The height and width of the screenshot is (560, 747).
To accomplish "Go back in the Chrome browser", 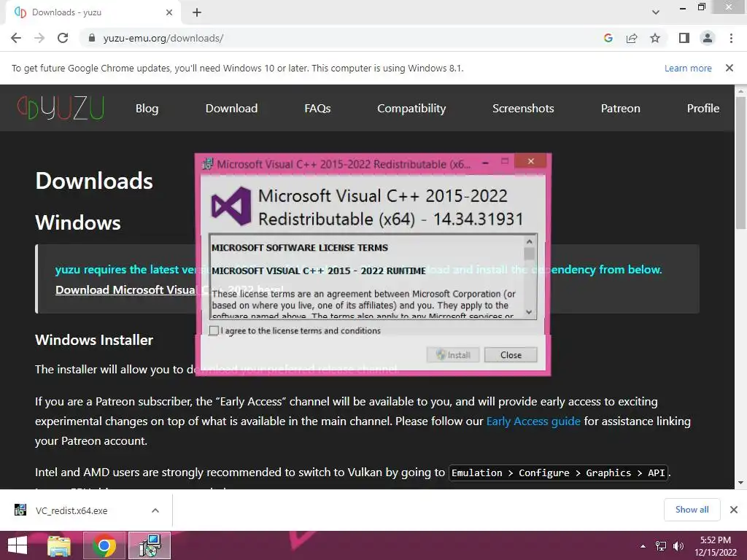I will [16, 38].
